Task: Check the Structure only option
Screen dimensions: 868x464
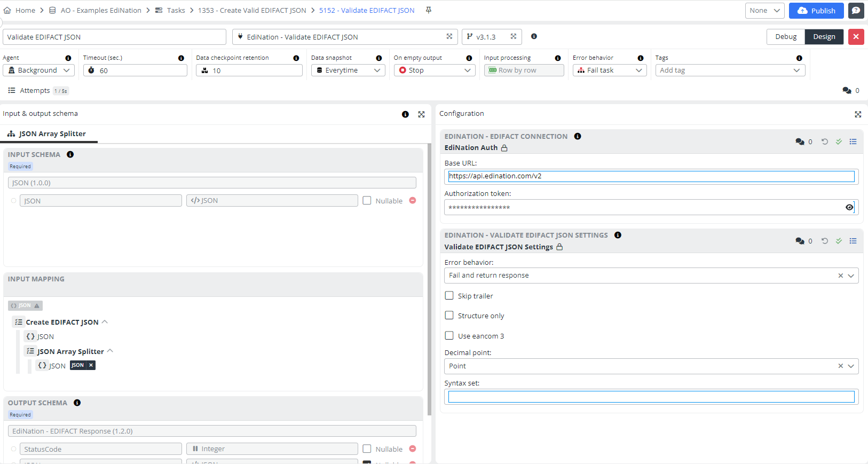Action: point(449,316)
